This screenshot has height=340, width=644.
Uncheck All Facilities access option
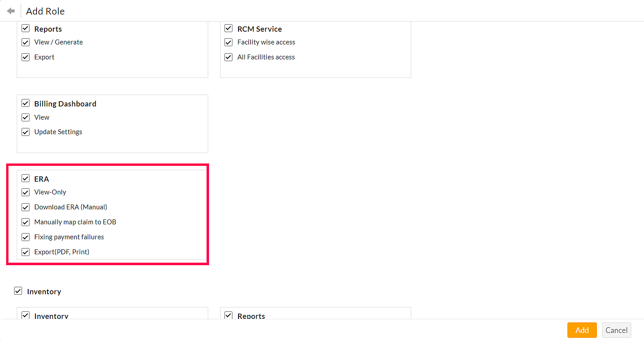coord(228,57)
